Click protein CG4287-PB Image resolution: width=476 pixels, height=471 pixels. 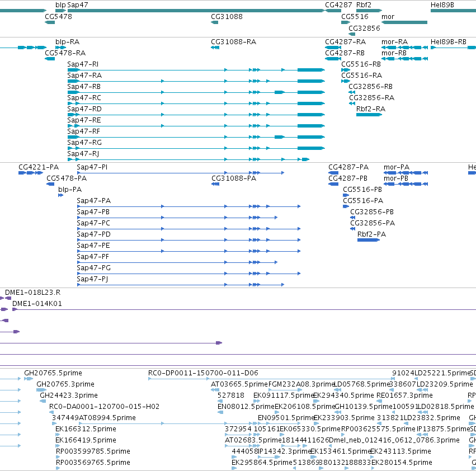point(333,184)
